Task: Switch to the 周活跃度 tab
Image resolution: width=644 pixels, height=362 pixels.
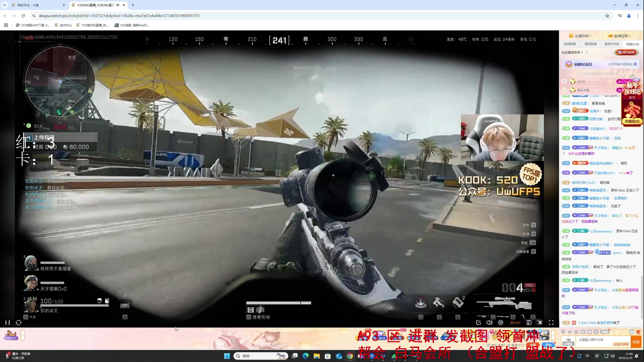Action: [x=590, y=44]
